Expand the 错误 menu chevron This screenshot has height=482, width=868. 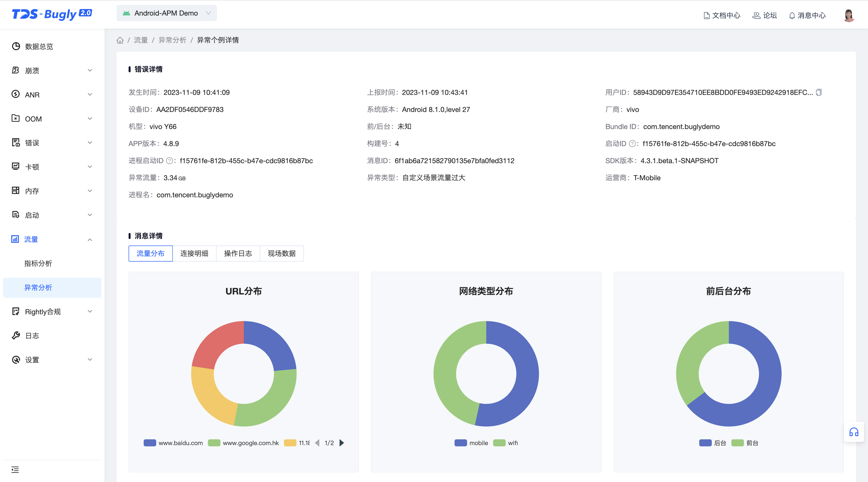coord(90,143)
